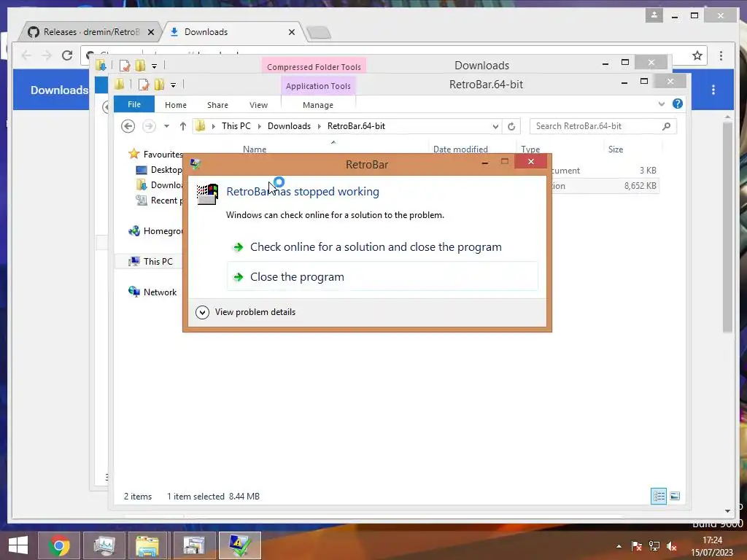Viewport: 747px width, 560px height.
Task: Click the Search RetroBar.64-bit field
Action: [603, 126]
